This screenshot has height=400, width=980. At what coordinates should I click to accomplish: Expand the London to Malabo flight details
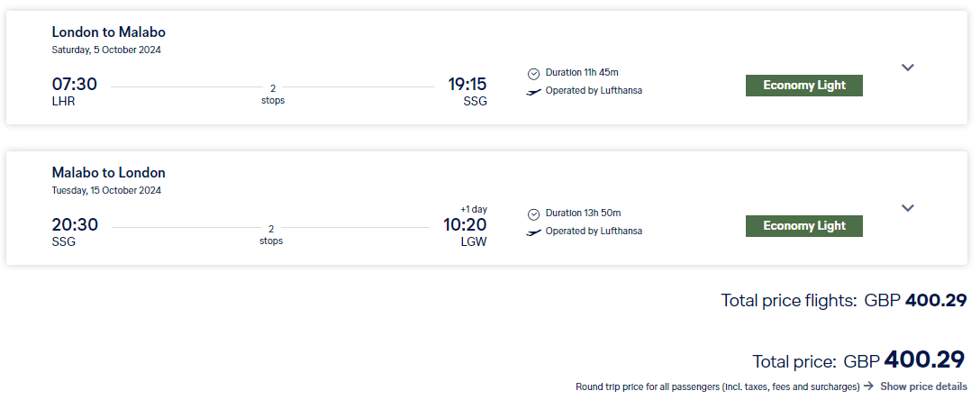[908, 68]
